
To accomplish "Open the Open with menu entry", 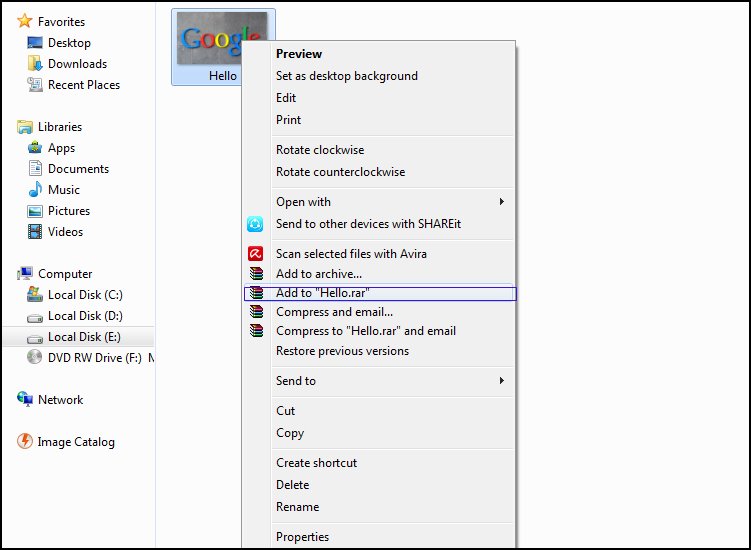I will click(378, 202).
